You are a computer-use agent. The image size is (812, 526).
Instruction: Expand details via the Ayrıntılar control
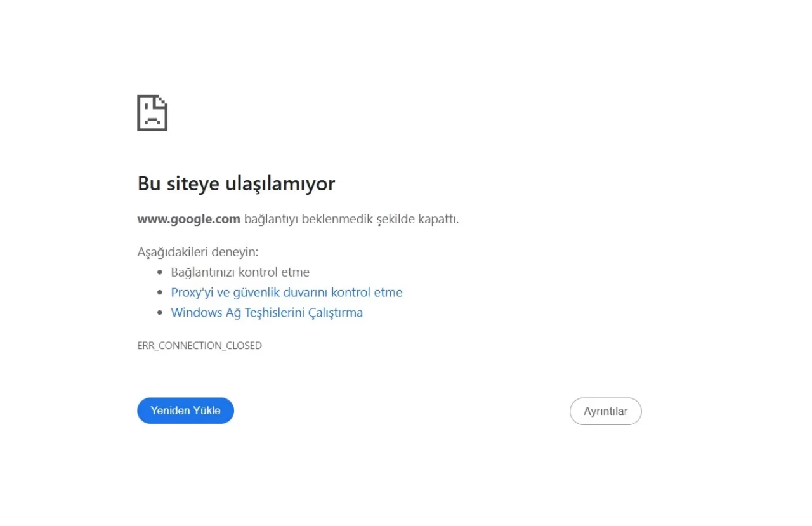pyautogui.click(x=605, y=411)
